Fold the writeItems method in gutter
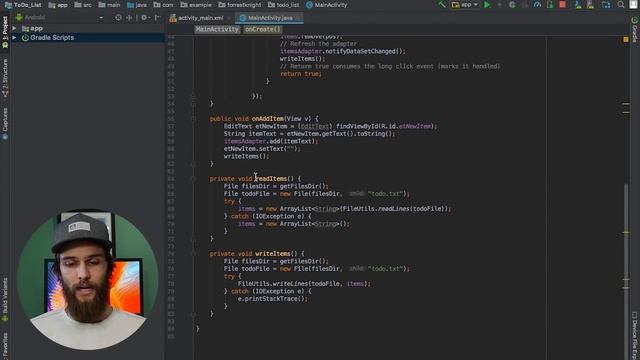The width and height of the screenshot is (640, 360). point(193,254)
